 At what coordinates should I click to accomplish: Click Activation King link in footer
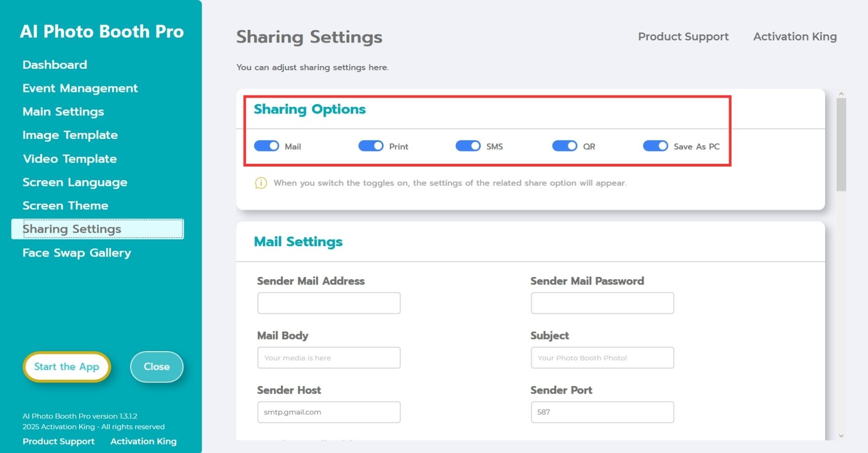(143, 441)
